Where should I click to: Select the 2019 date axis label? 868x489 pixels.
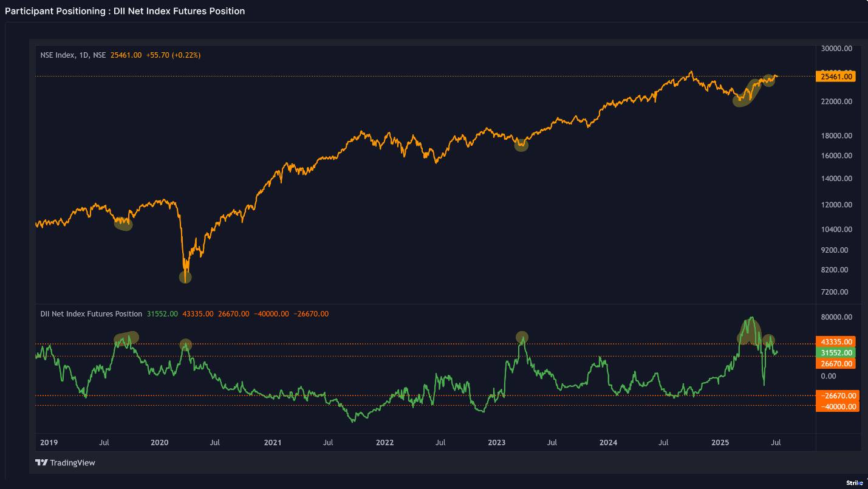49,443
